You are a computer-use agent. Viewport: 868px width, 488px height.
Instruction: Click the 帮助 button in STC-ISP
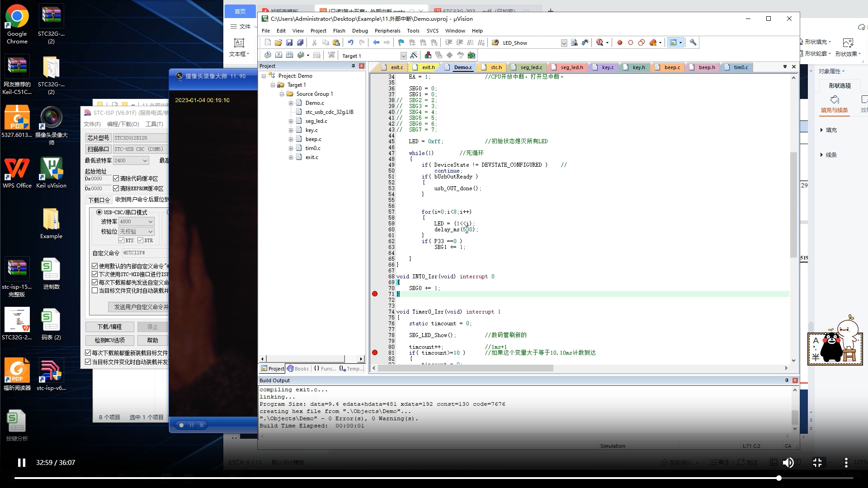pos(152,340)
